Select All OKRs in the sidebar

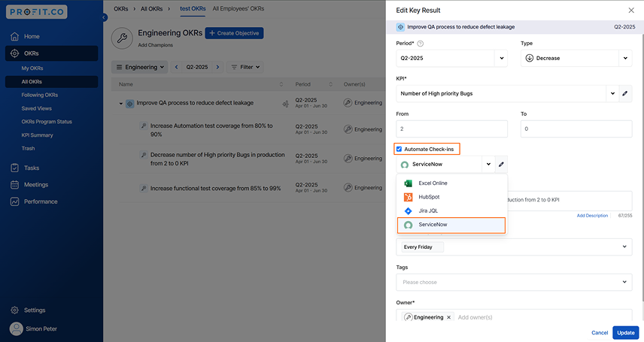(x=51, y=82)
